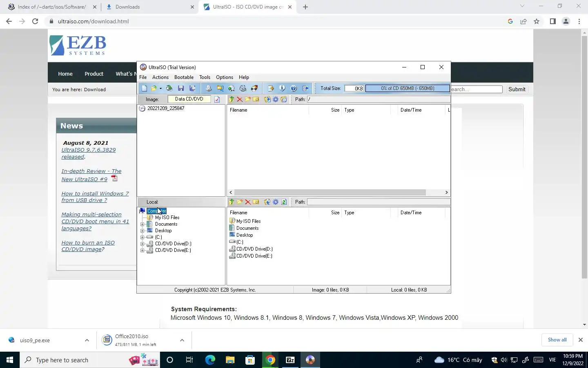
Task: Click the image pane Path field
Action: (x=379, y=99)
